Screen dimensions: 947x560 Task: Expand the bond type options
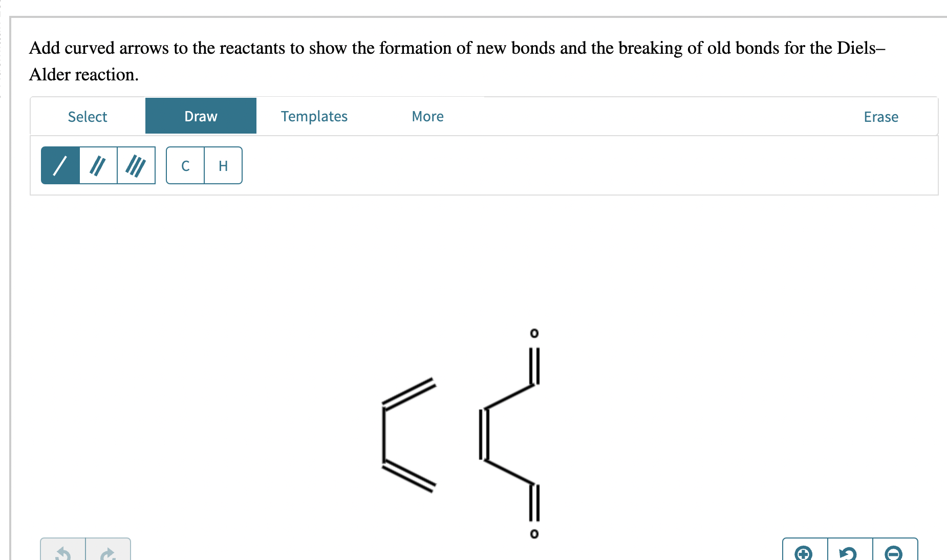pyautogui.click(x=98, y=165)
